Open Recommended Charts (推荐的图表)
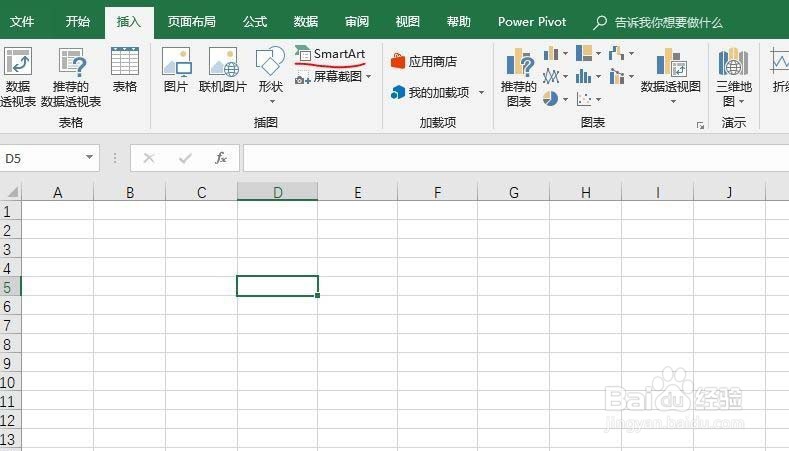Viewport: 789px width, 451px height. point(519,77)
